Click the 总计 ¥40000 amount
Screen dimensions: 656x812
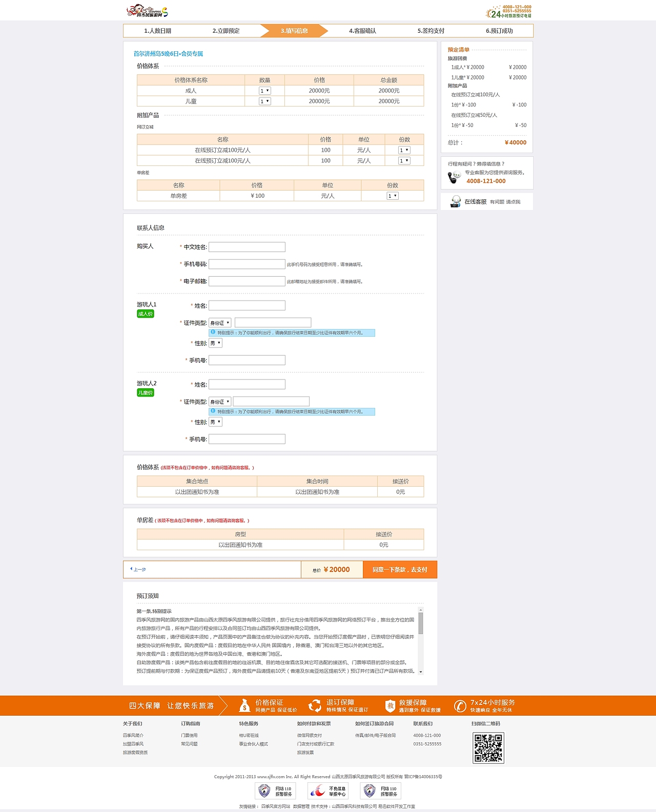(x=516, y=142)
